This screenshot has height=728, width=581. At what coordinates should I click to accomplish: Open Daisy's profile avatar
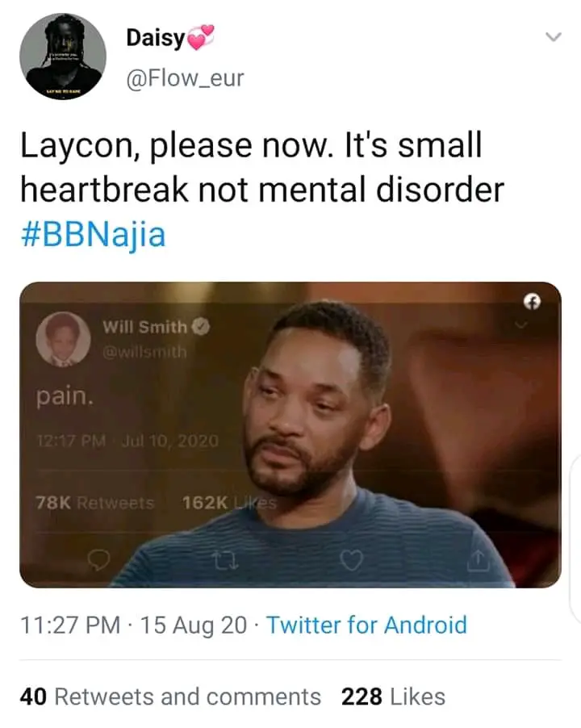pyautogui.click(x=63, y=56)
